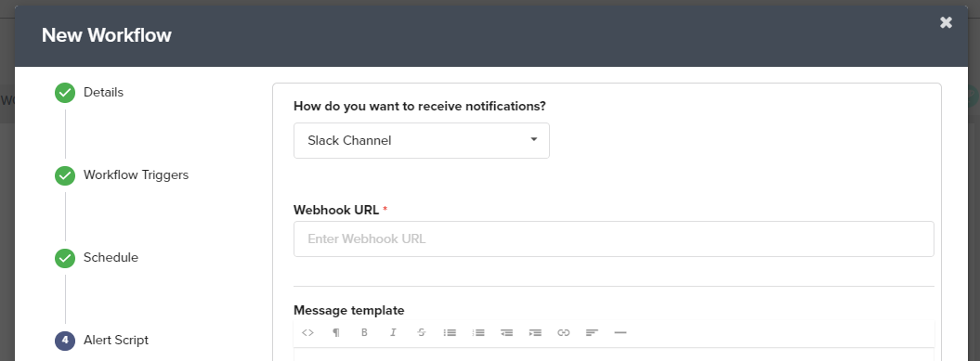Open the Slack Channel notification dropdown
The width and height of the screenshot is (980, 361).
[421, 140]
